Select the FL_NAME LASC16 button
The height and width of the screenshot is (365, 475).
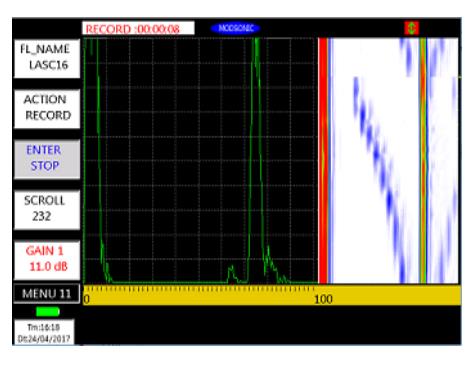(x=47, y=58)
